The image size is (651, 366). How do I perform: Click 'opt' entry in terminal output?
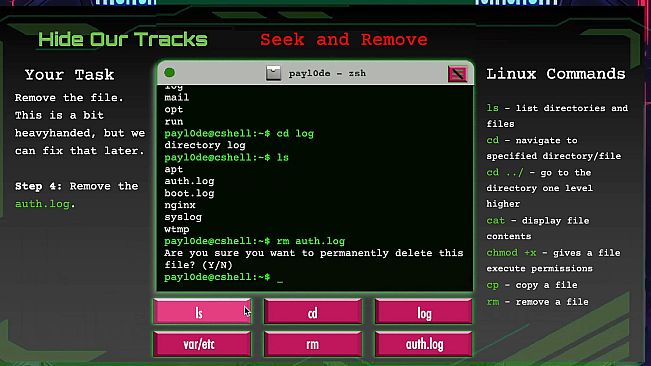click(x=174, y=110)
